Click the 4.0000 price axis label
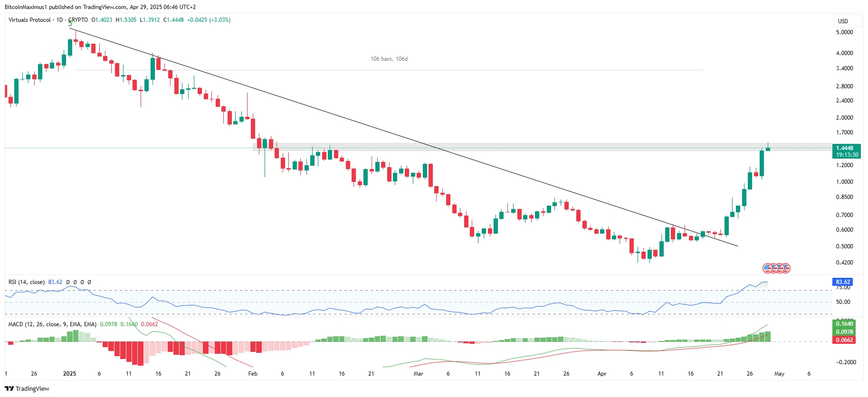This screenshot has height=397, width=868. (x=844, y=53)
